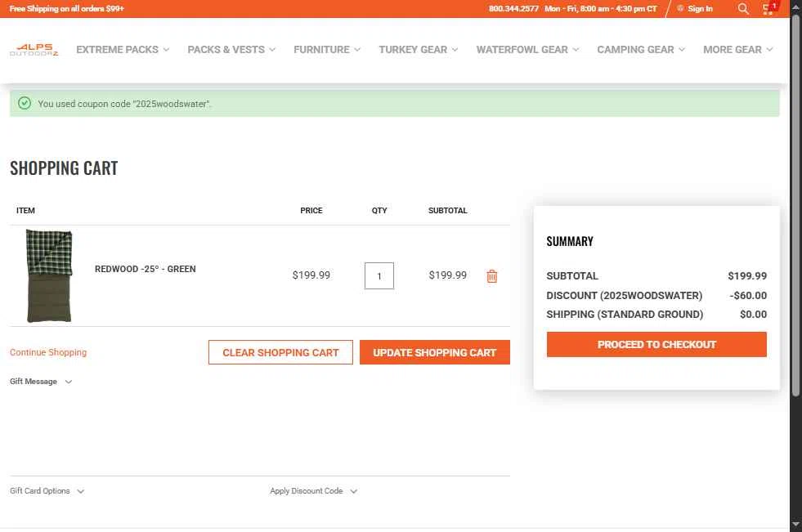Open Turkey Gear menu
802x532 pixels.
(418, 50)
